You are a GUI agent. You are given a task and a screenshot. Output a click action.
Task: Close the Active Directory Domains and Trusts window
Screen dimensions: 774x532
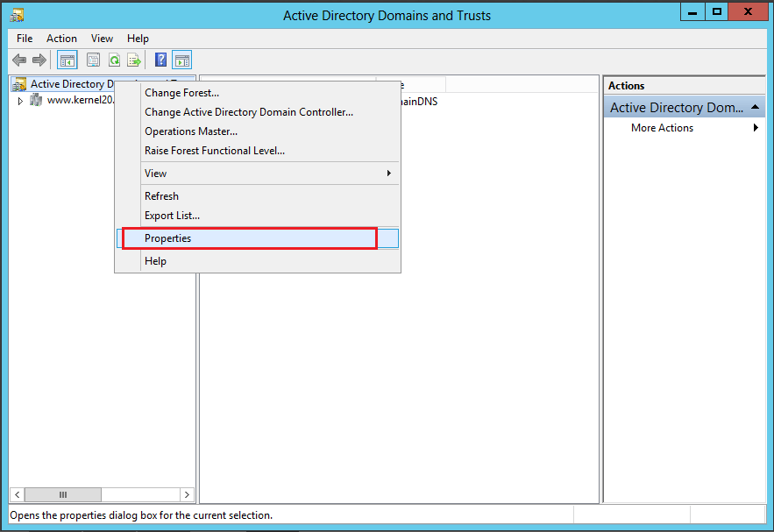[748, 12]
